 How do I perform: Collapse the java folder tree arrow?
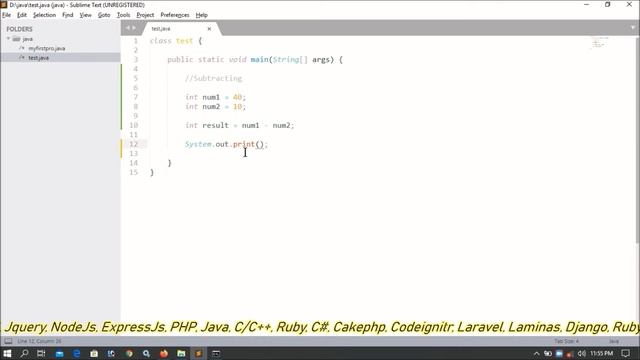[8, 39]
